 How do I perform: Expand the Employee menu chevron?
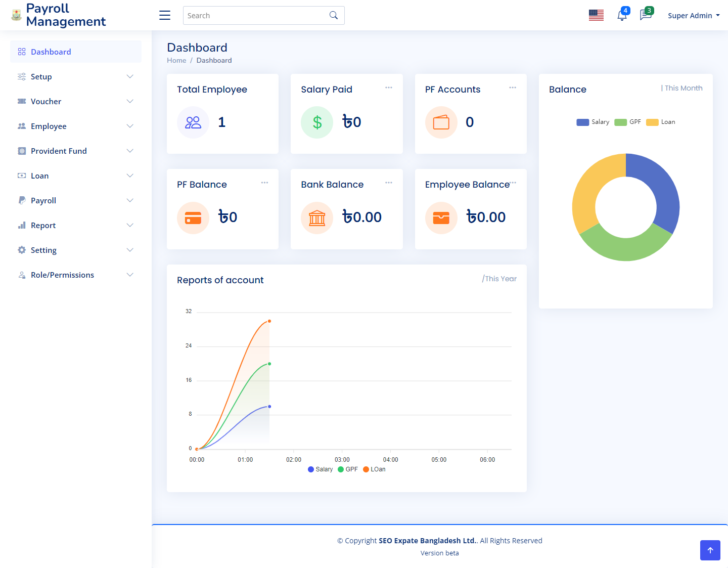coord(130,126)
